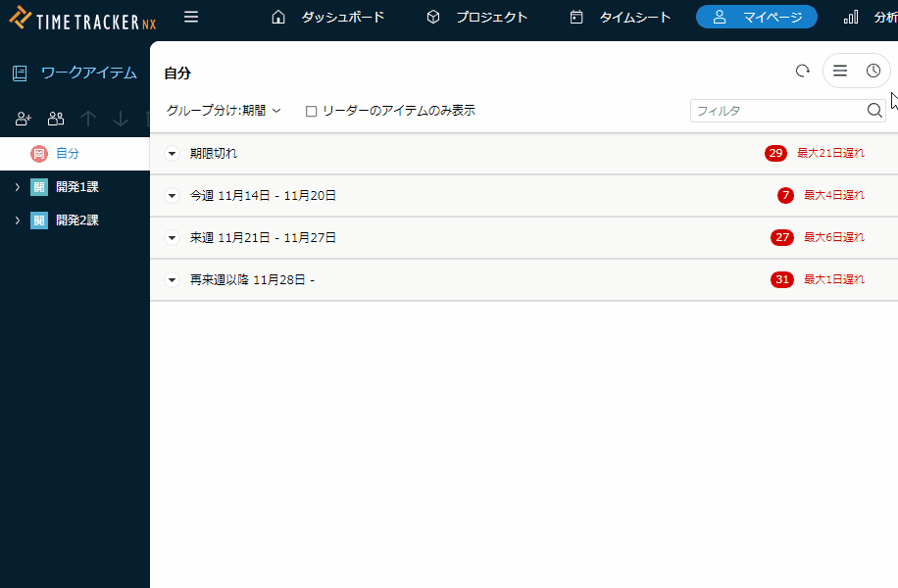Click into the フィルタ input field
This screenshot has height=588, width=898.
tap(774, 111)
